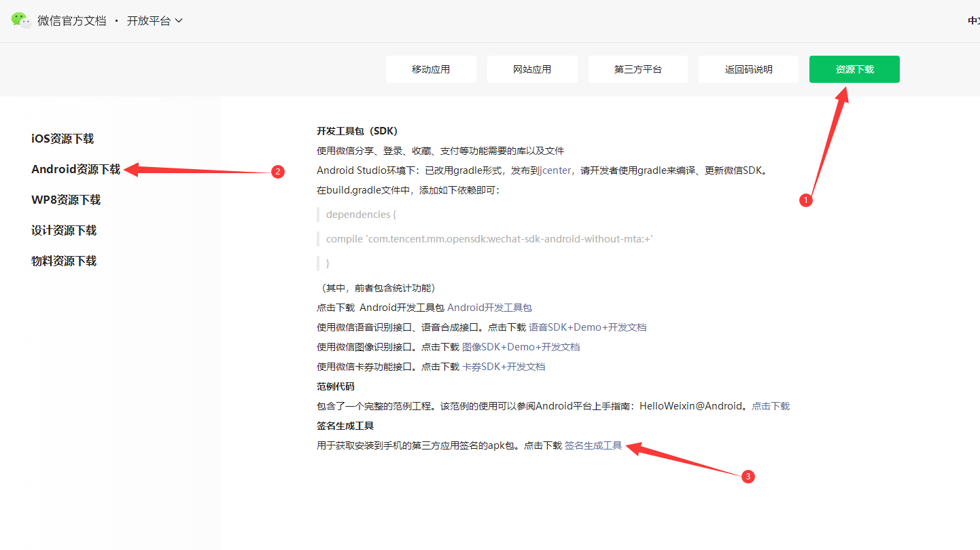This screenshot has width=980, height=550.
Task: Expand the 开放平台 dropdown
Action: coord(154,21)
